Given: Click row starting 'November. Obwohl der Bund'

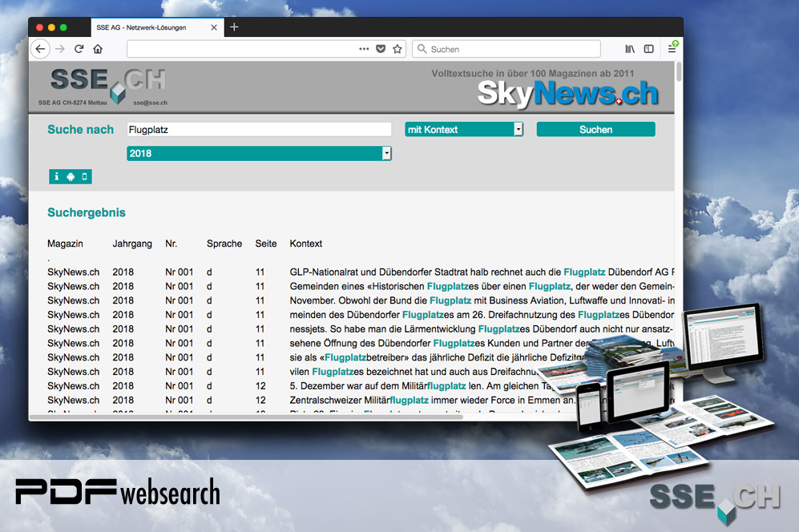Looking at the screenshot, I should pyautogui.click(x=361, y=300).
